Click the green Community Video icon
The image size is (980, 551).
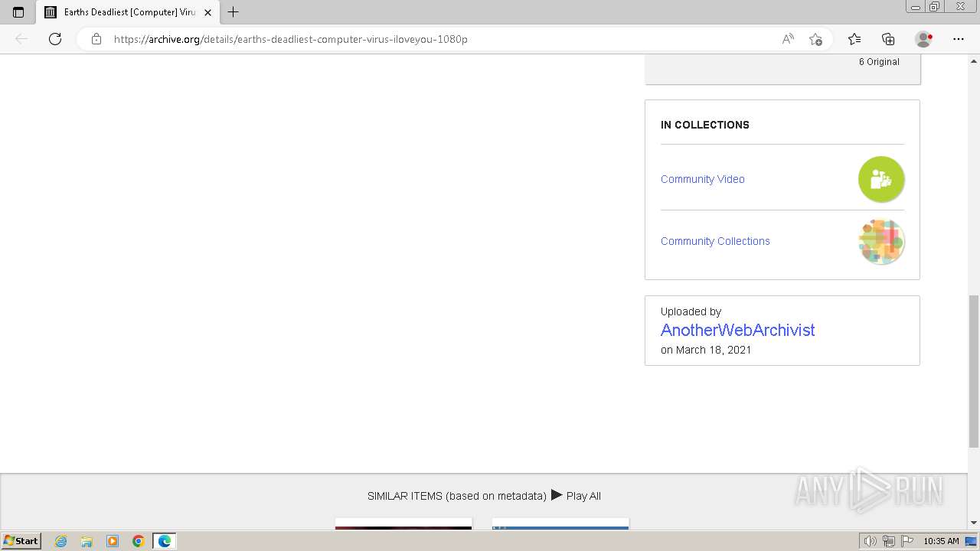point(881,179)
